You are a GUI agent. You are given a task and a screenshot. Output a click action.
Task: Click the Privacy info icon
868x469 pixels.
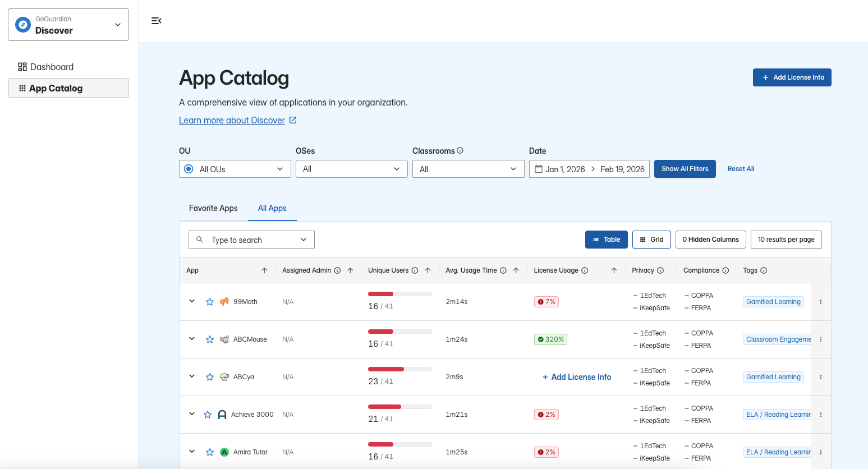(660, 270)
